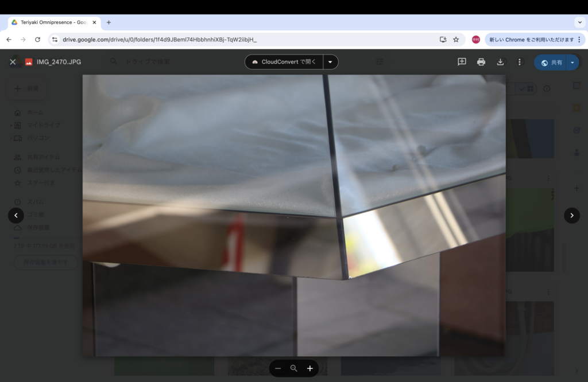Click the dimmed New button in Drive

click(26, 89)
